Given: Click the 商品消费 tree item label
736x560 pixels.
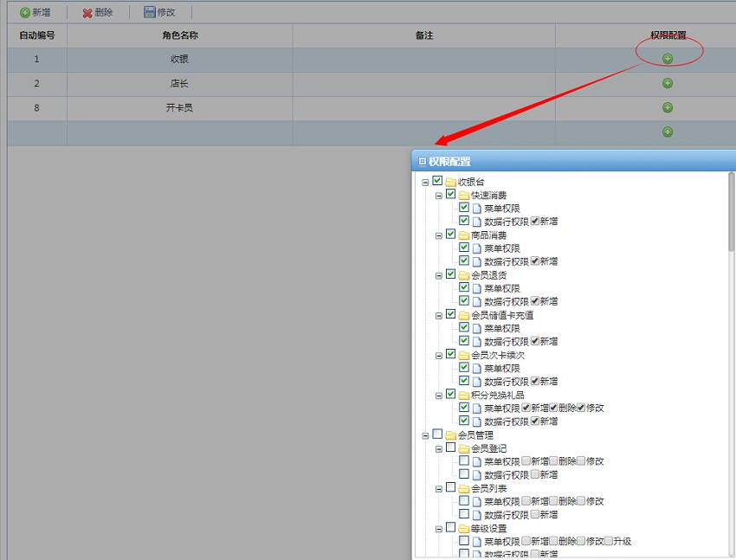Looking at the screenshot, I should pyautogui.click(x=489, y=235).
